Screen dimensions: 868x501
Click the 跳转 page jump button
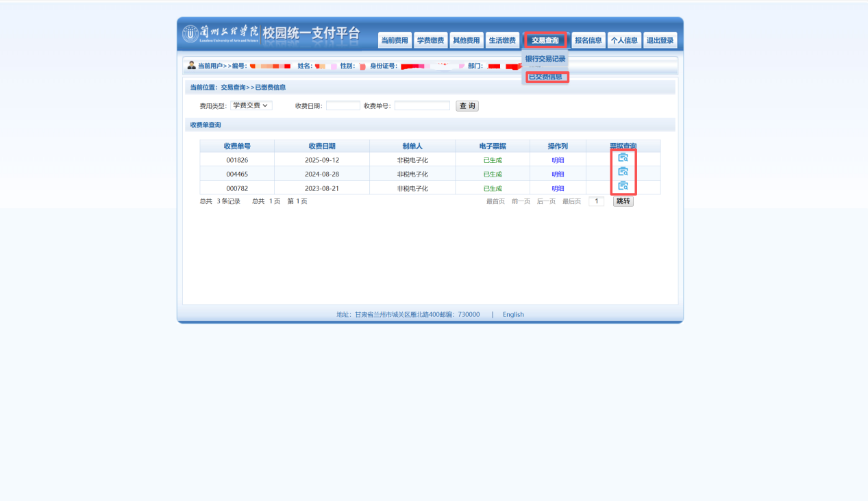(623, 201)
